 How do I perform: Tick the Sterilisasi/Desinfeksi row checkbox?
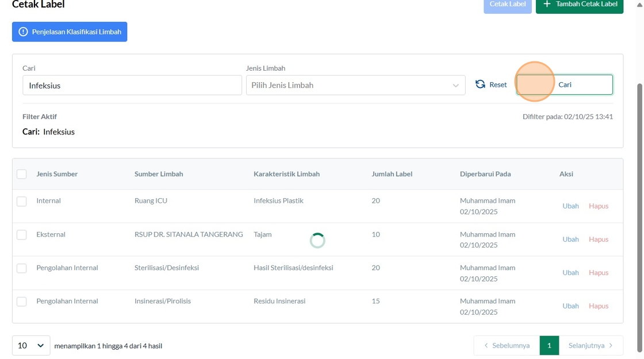pos(22,268)
